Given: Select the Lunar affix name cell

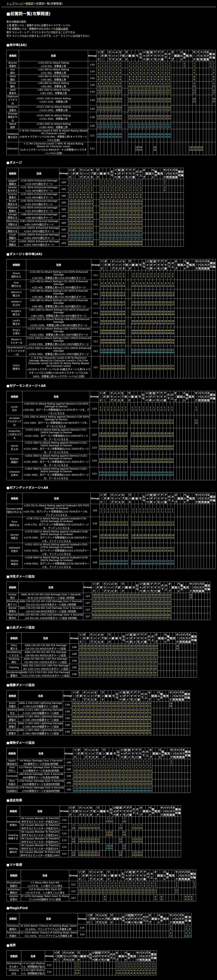Looking at the screenshot, I should pos(15,409).
